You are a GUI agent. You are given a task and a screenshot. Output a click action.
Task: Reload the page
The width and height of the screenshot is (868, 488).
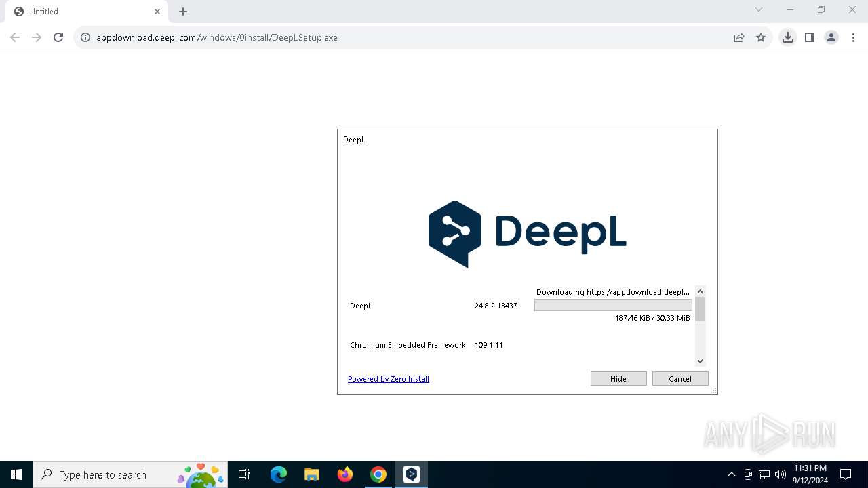pos(58,37)
